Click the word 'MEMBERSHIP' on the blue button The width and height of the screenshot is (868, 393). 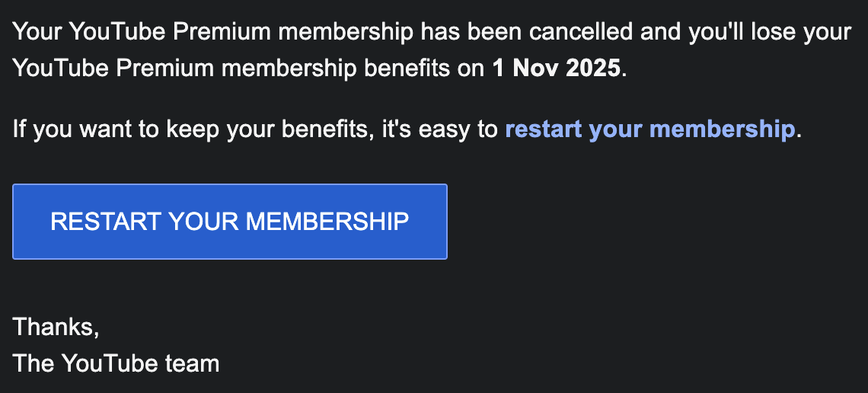(x=328, y=222)
